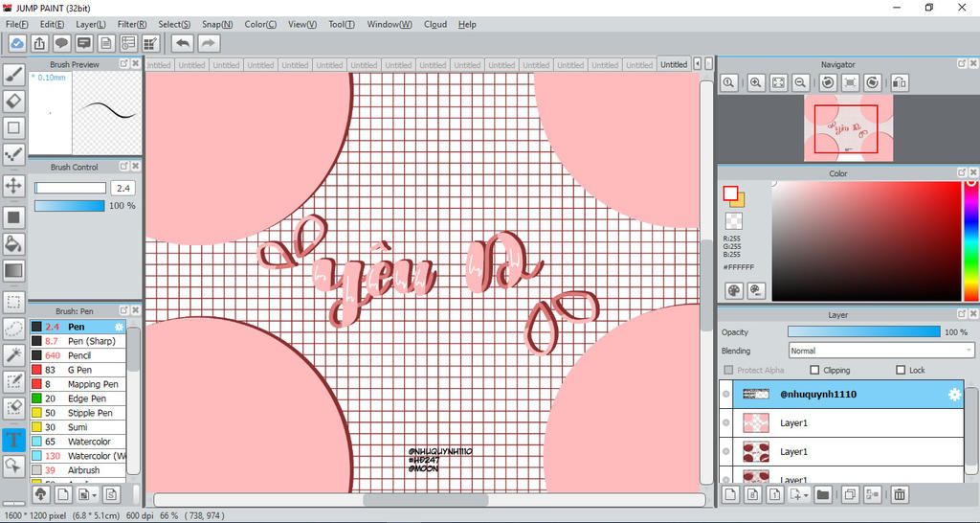Select Pencil brush
Viewport: 980px width, 523px height.
pyautogui.click(x=78, y=355)
